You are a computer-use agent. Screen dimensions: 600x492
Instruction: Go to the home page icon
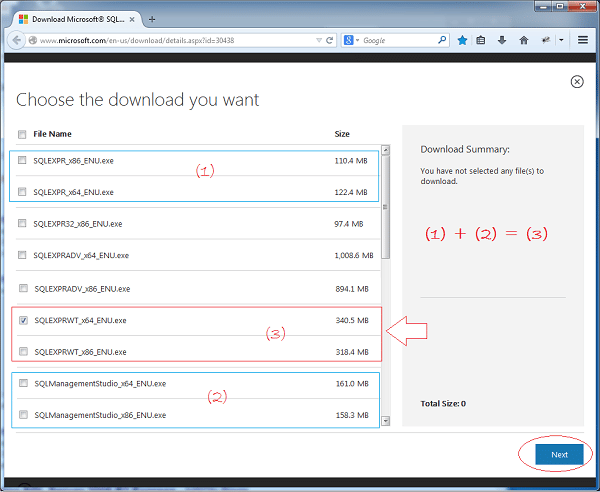tap(524, 40)
